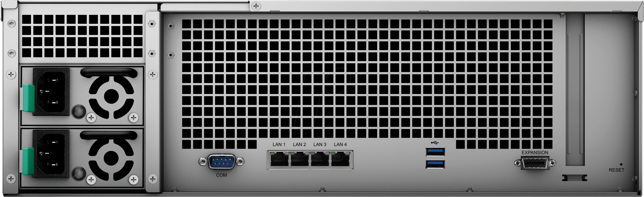This screenshot has height=197, width=644.
Task: Click the EXPANSION text label
Action: click(x=535, y=152)
